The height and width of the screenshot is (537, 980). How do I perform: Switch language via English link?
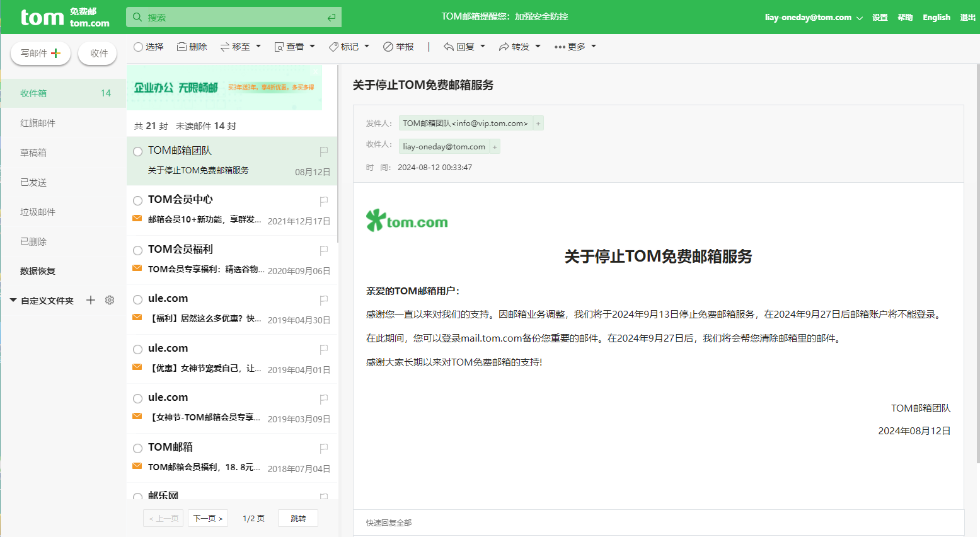pos(936,18)
